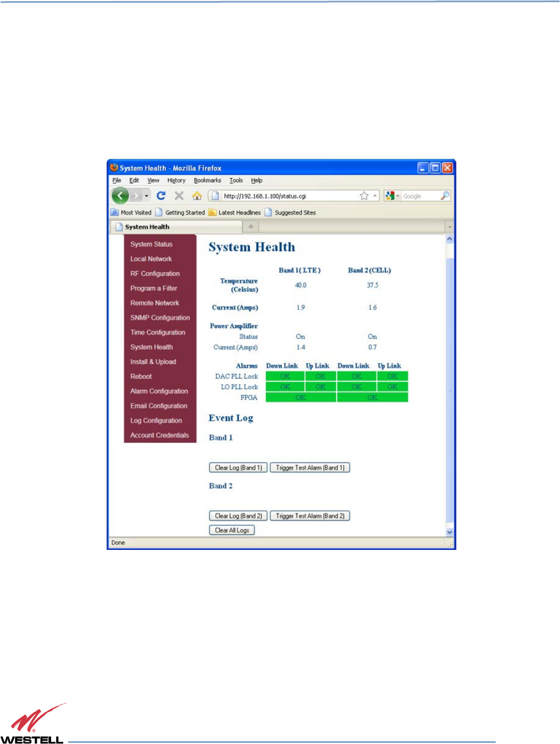The image size is (560, 744).
Task: Open the Bookmarks menu
Action: click(207, 180)
